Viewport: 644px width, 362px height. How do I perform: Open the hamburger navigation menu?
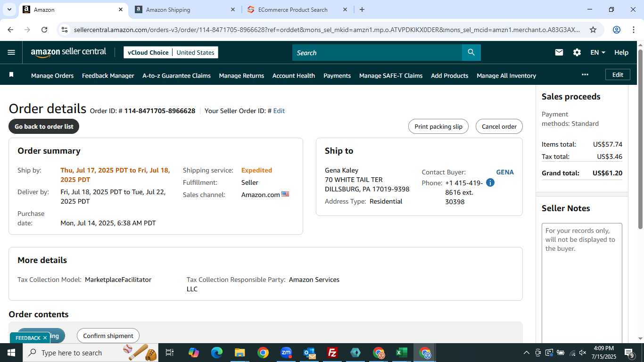click(x=11, y=52)
